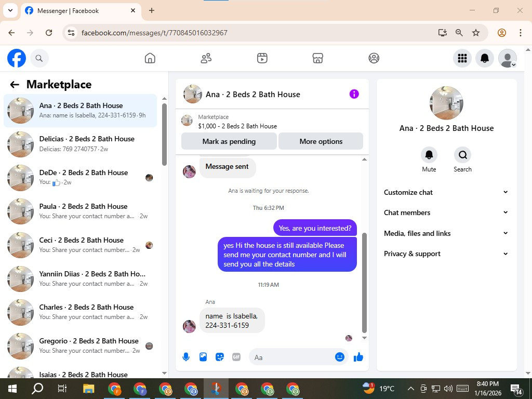
Task: Expand Customize chat section
Action: point(446,192)
